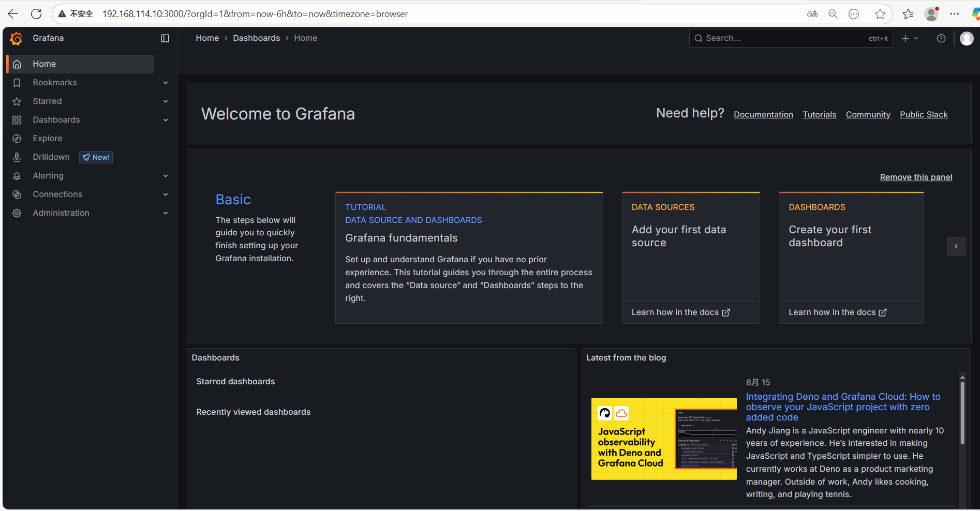Expand the Connections section chevron
980x511 pixels.
point(166,194)
